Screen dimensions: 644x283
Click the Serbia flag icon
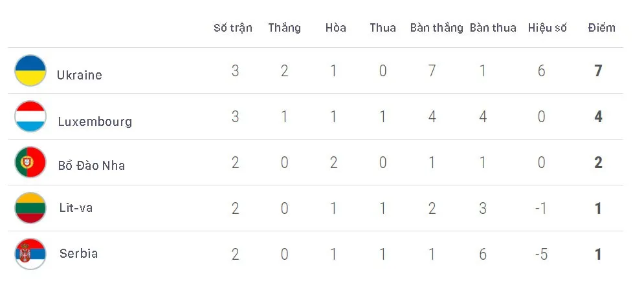[x=30, y=254]
